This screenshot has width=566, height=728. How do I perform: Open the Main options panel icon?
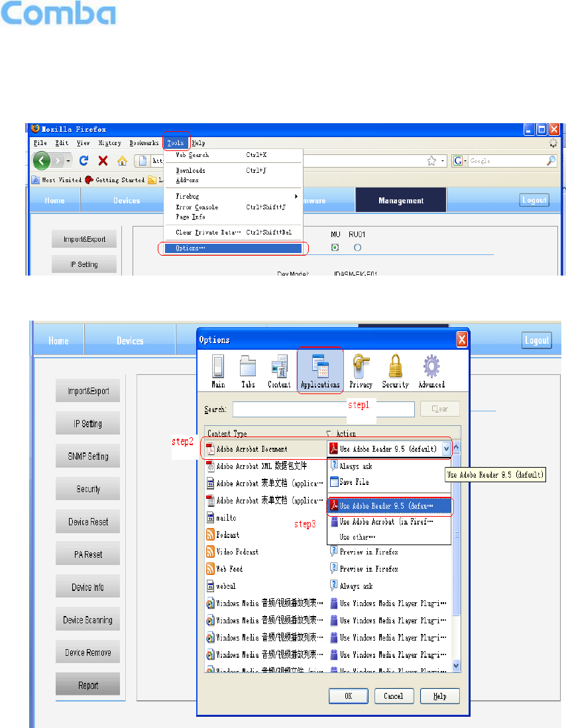[218, 371]
